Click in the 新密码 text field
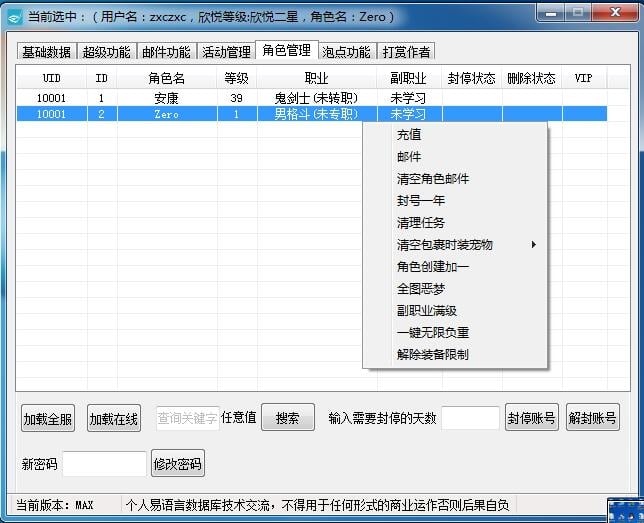The image size is (644, 523). coord(104,464)
